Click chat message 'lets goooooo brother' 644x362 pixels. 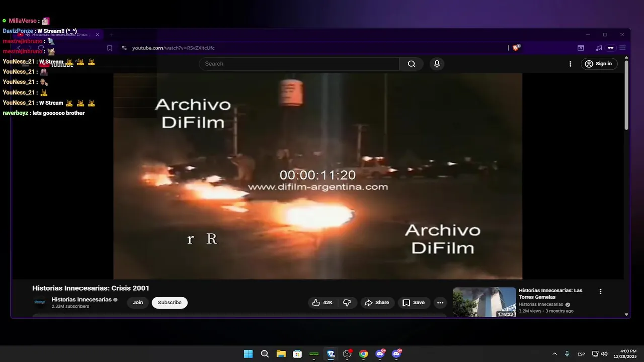[58, 113]
